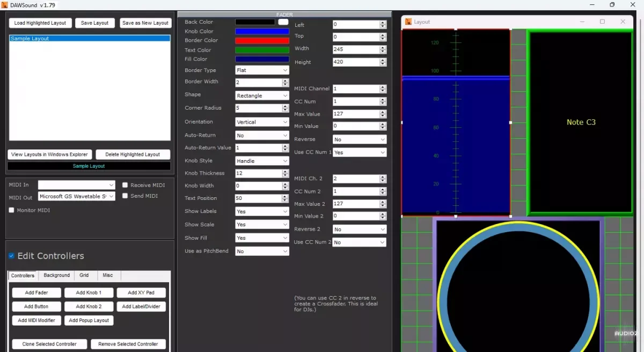This screenshot has width=644, height=352.
Task: Click the Note C3 button in Layout window
Action: [581, 122]
